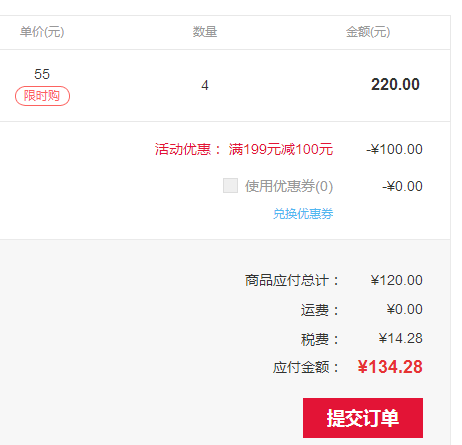The height and width of the screenshot is (445, 462).
Task: Click the 限时购 flash sale badge
Action: coord(42,96)
